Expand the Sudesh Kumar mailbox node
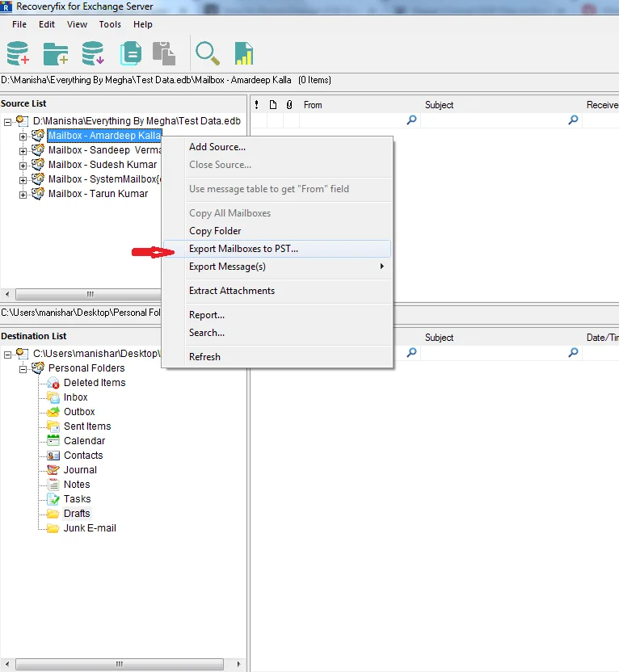Viewport: 619px width, 672px height. point(23,166)
